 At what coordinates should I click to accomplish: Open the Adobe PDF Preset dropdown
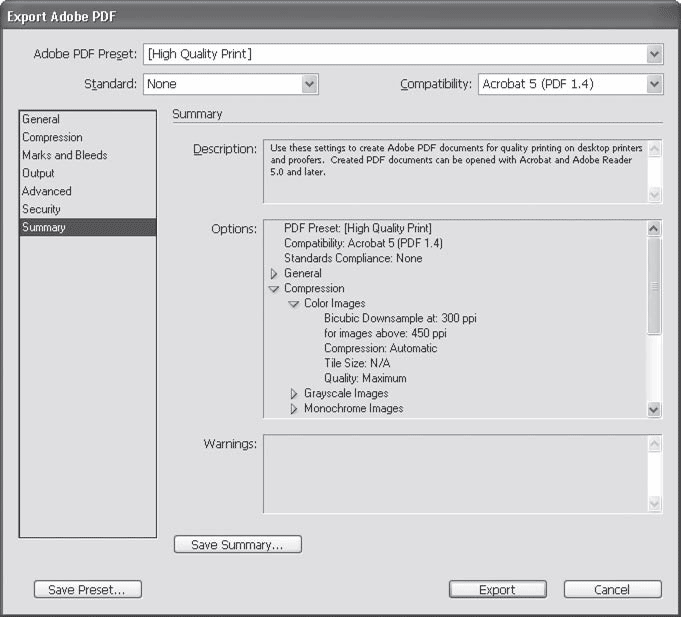pyautogui.click(x=654, y=54)
